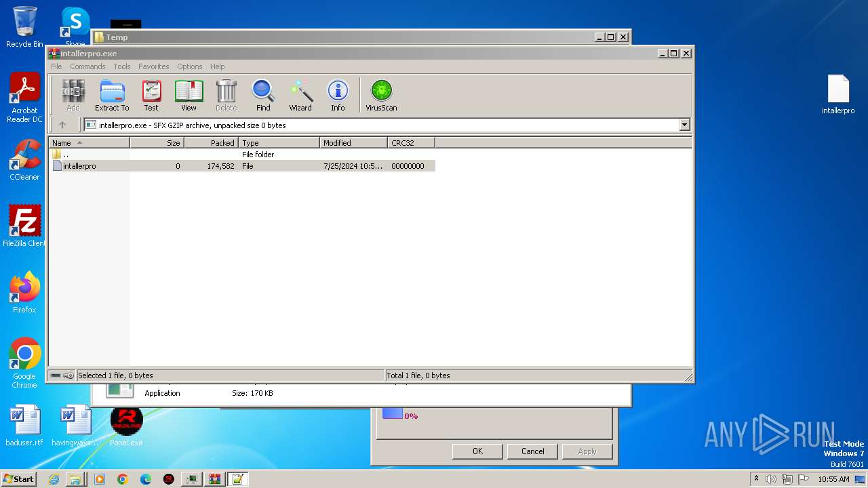This screenshot has width=868, height=488.
Task: Select Google Chrome desktop icon
Action: 24,363
